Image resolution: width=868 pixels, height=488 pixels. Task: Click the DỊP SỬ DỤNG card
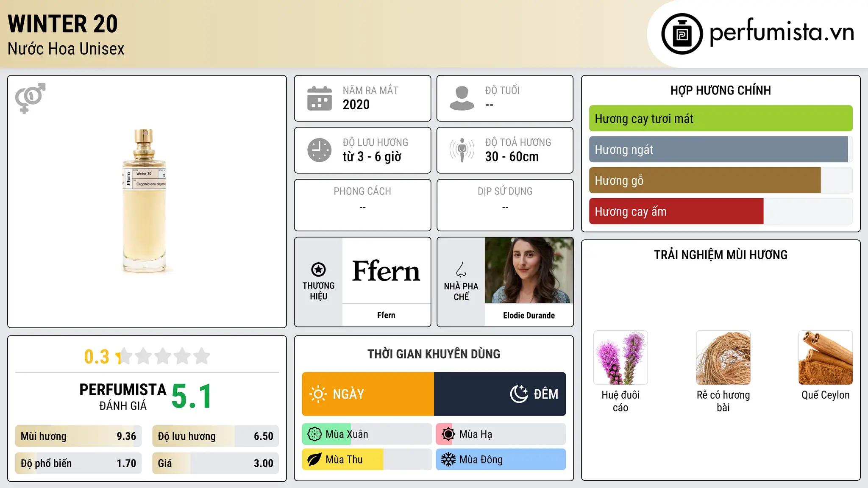coord(505,205)
